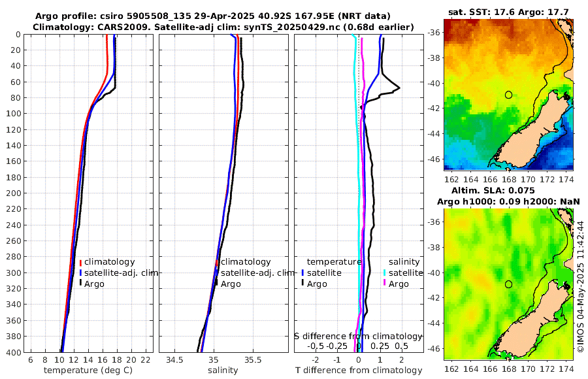
Task: Click blue temperature satellite marker in difference legend
Action: click(x=302, y=272)
